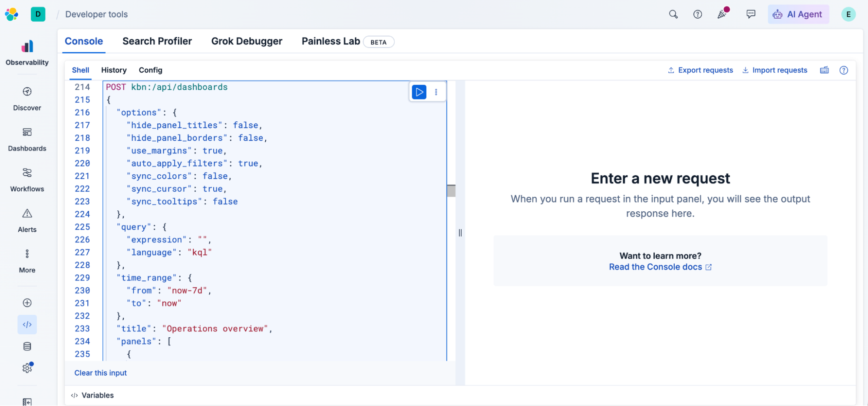Viewport: 868px width, 406px height.
Task: Switch to the Painless Lab tab
Action: coord(347,42)
